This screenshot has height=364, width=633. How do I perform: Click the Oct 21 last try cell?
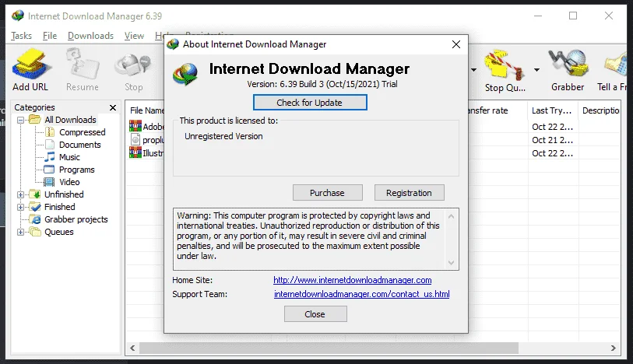552,140
